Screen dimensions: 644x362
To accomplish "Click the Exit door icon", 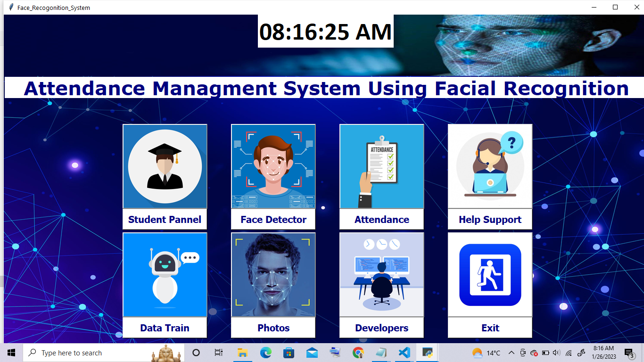I will pyautogui.click(x=489, y=274).
